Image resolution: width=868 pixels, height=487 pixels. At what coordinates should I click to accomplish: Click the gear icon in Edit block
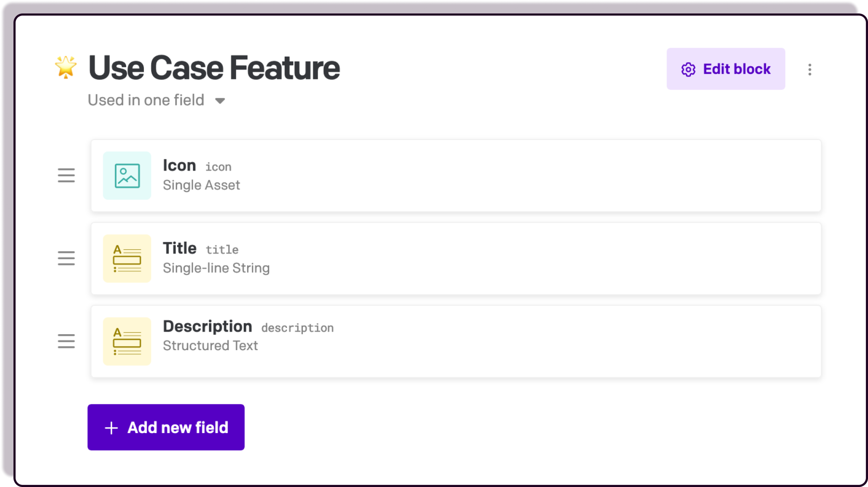(x=688, y=69)
